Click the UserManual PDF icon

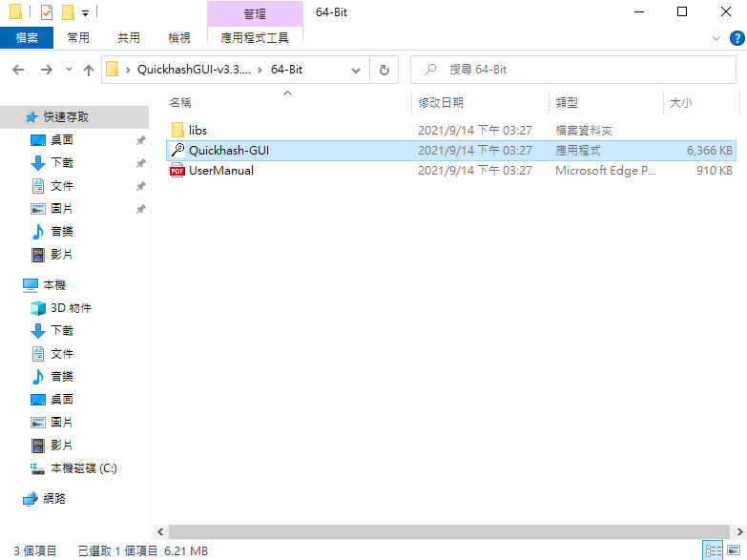177,172
